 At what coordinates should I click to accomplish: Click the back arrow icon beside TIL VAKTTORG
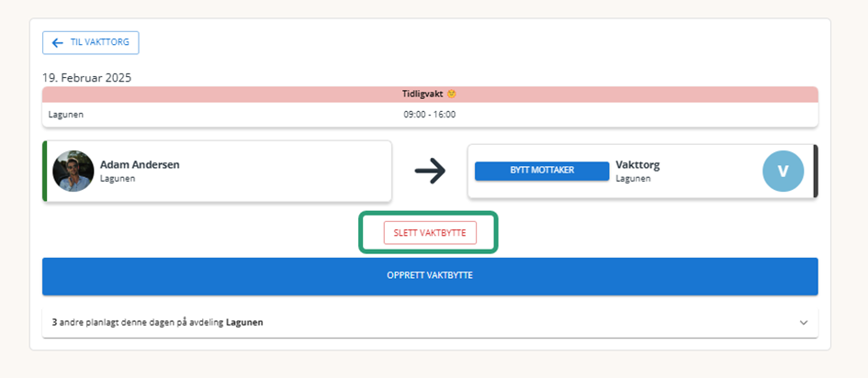pos(57,43)
